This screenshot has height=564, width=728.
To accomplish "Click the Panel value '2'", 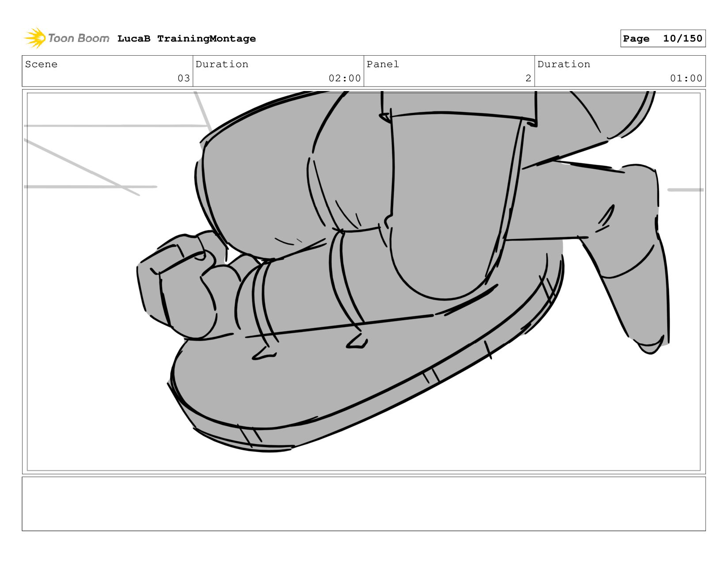I will [528, 78].
